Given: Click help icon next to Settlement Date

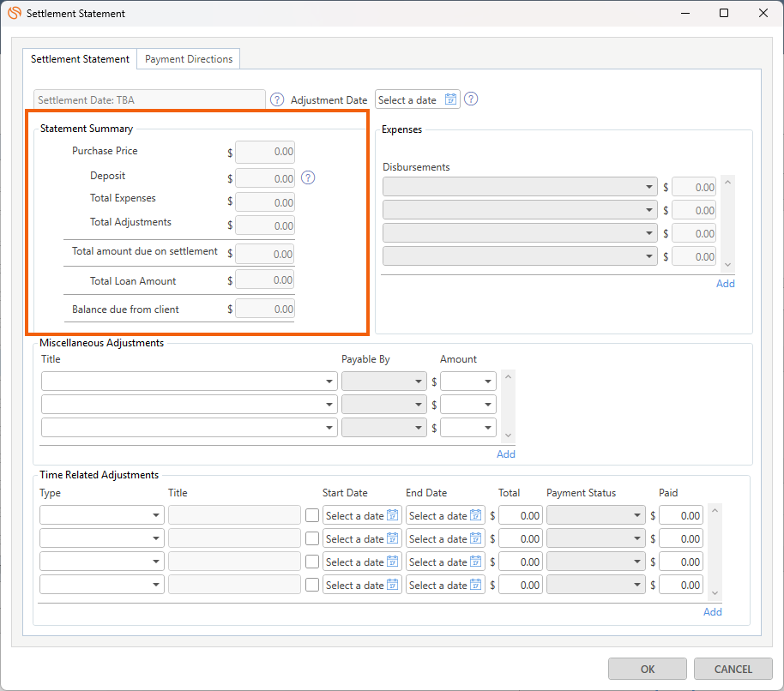Looking at the screenshot, I should (277, 99).
